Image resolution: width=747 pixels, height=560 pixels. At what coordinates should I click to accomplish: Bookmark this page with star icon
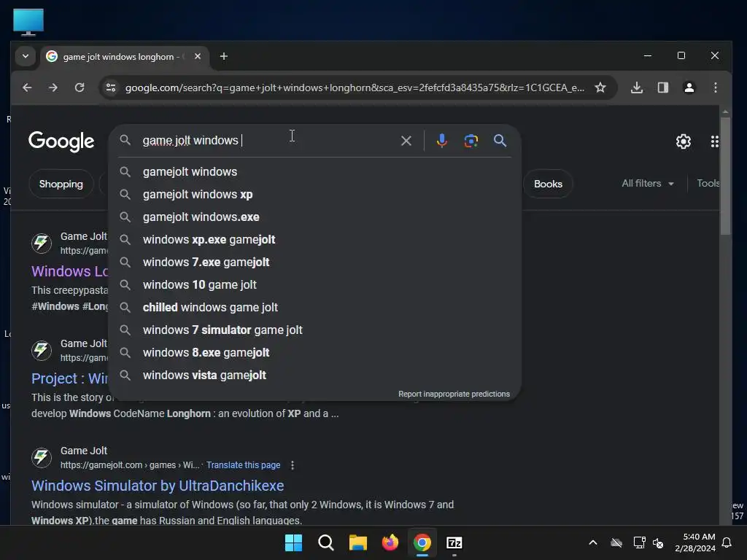pos(600,87)
